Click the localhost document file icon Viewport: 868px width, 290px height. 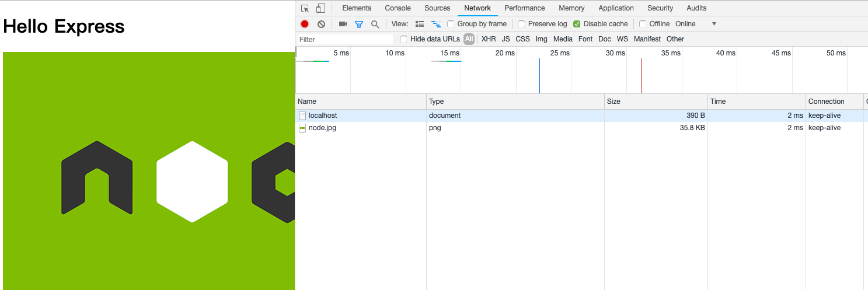tap(302, 116)
